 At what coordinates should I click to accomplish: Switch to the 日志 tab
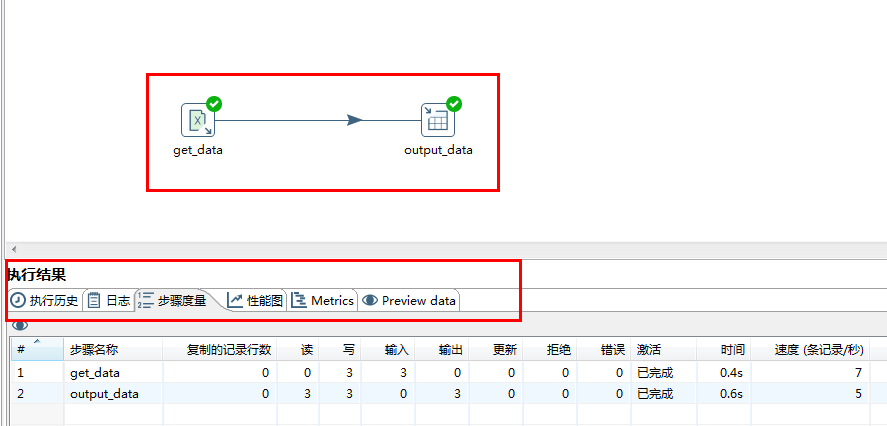[x=109, y=300]
